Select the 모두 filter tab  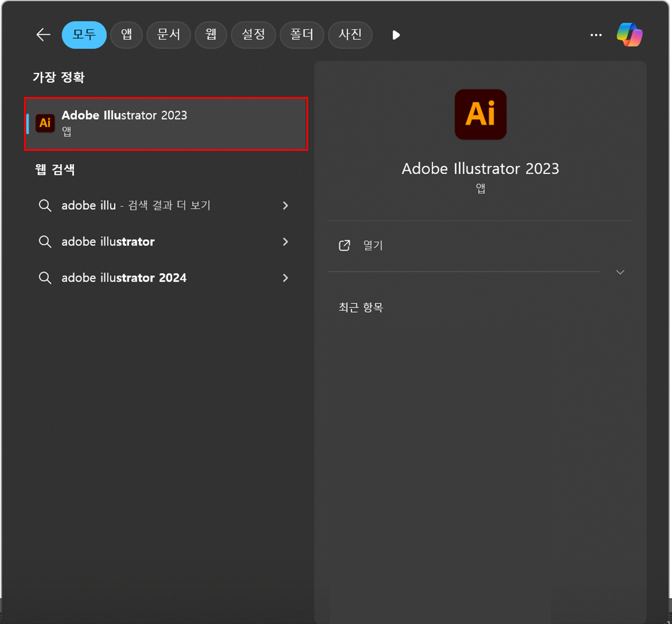point(84,34)
